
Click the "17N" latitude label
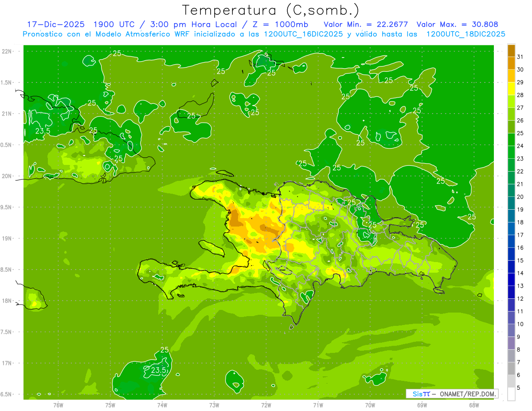tap(8, 363)
